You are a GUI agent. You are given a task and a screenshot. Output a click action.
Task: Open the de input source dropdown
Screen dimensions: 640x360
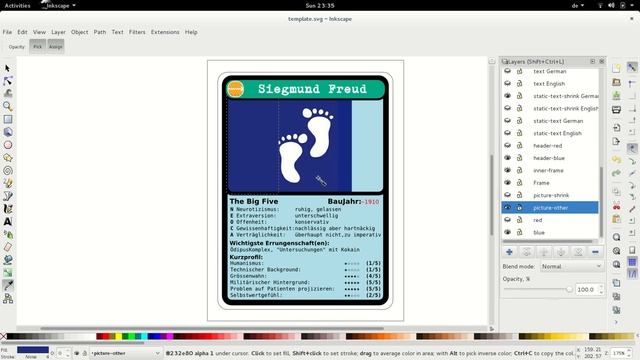[x=578, y=5]
